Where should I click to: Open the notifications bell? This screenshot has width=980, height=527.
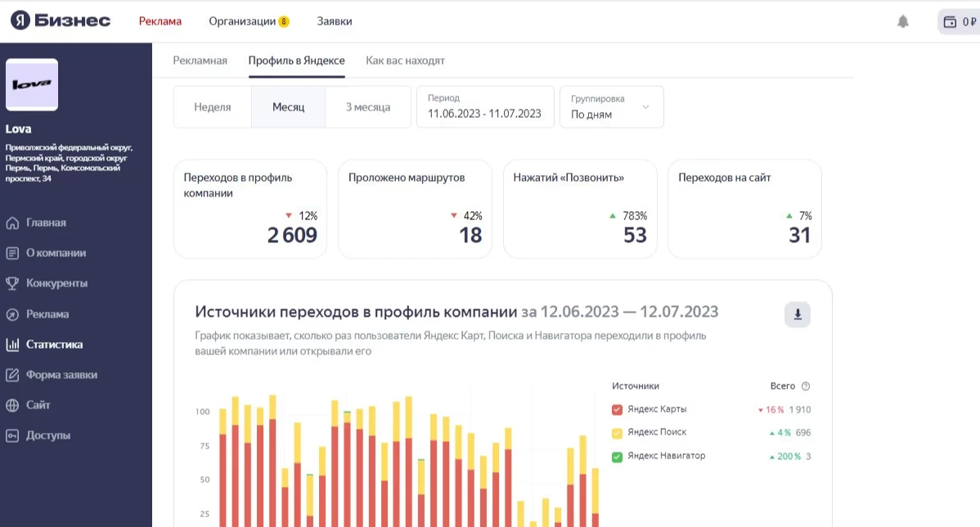tap(902, 22)
